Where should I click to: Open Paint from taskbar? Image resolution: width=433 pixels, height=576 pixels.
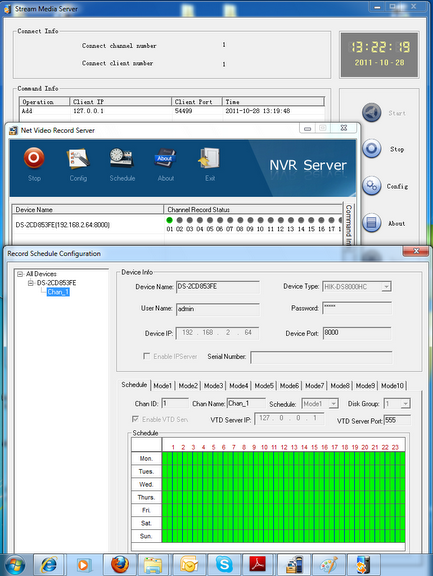(x=328, y=565)
